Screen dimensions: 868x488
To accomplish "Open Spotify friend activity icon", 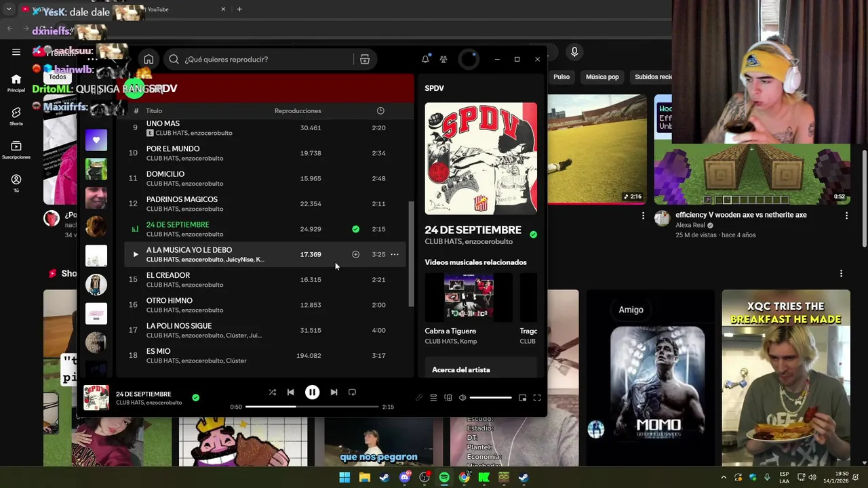I will (x=443, y=59).
